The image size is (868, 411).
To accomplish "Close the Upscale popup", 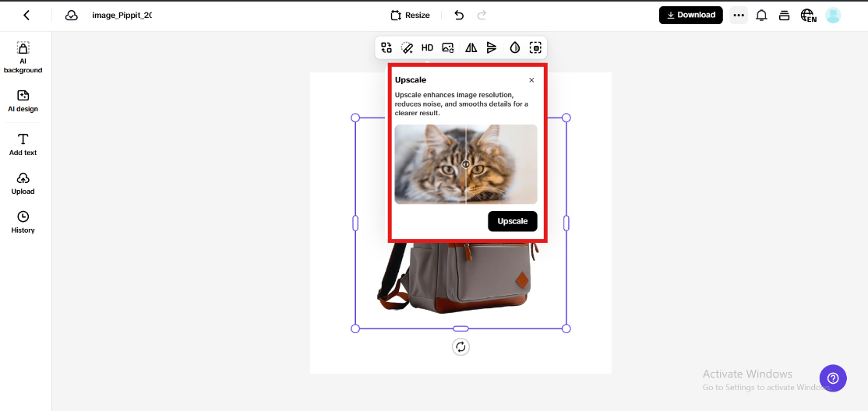I will pyautogui.click(x=531, y=80).
